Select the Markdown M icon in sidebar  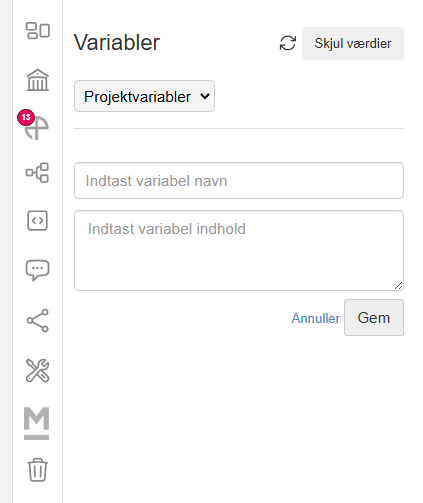tap(37, 423)
